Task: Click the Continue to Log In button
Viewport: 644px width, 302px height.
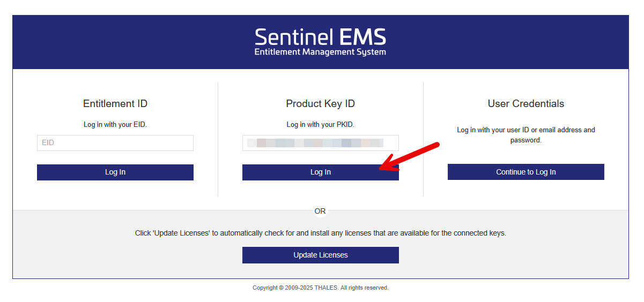Action: [526, 172]
